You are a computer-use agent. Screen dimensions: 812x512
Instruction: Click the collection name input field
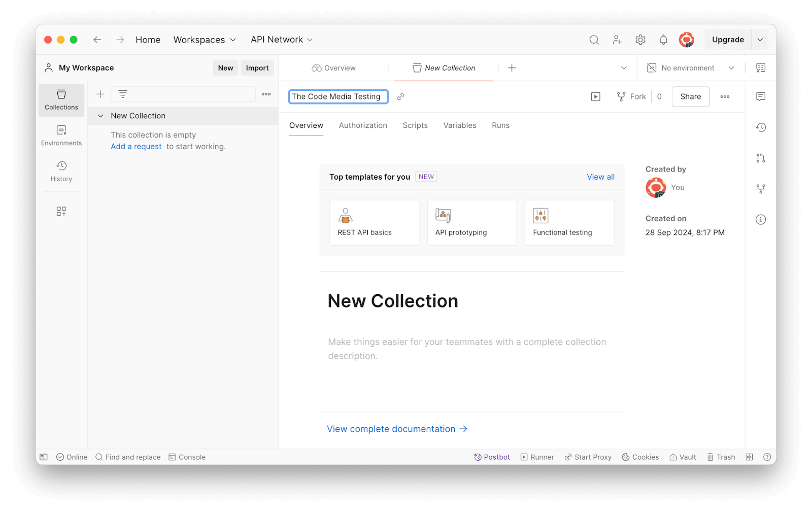[x=338, y=96]
